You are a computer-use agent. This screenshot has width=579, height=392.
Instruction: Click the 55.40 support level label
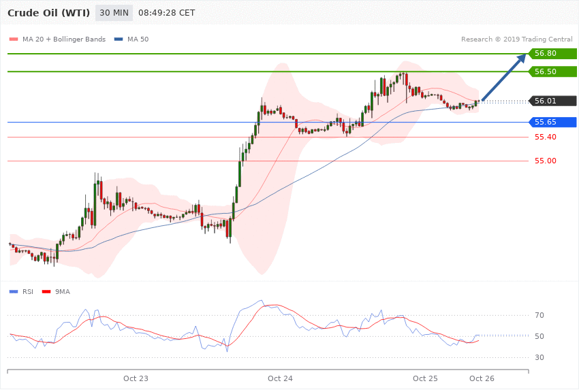click(x=546, y=137)
